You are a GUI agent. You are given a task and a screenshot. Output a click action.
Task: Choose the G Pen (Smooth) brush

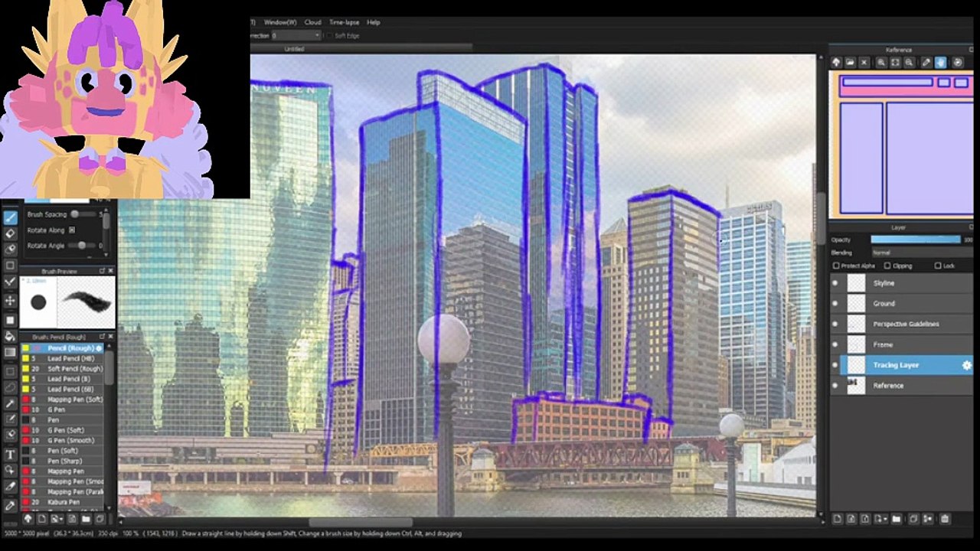click(63, 441)
